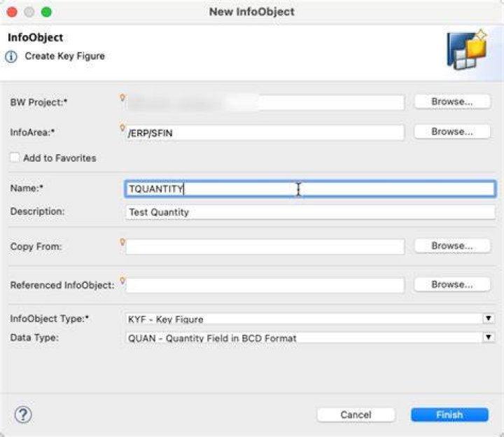Click the 'Data Type:' label

pyautogui.click(x=34, y=338)
